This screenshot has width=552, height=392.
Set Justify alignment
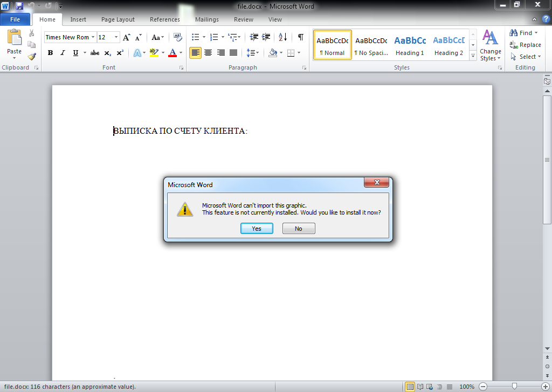(233, 53)
